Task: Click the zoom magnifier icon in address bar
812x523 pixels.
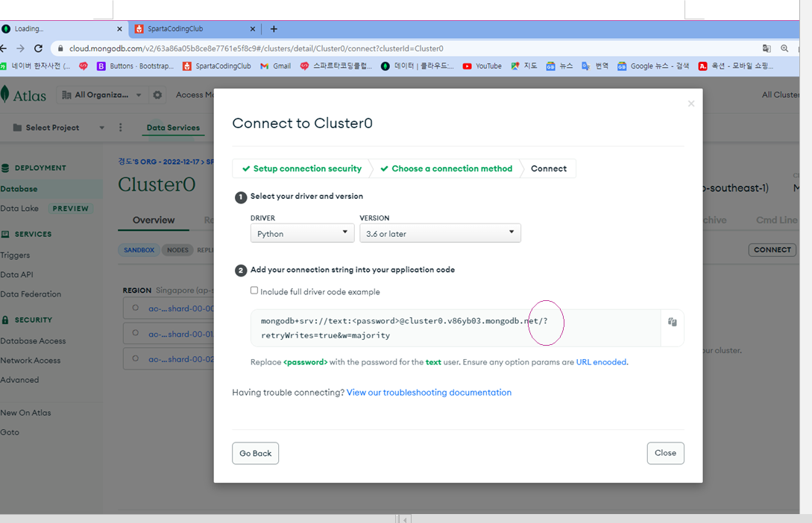Action: [784, 48]
